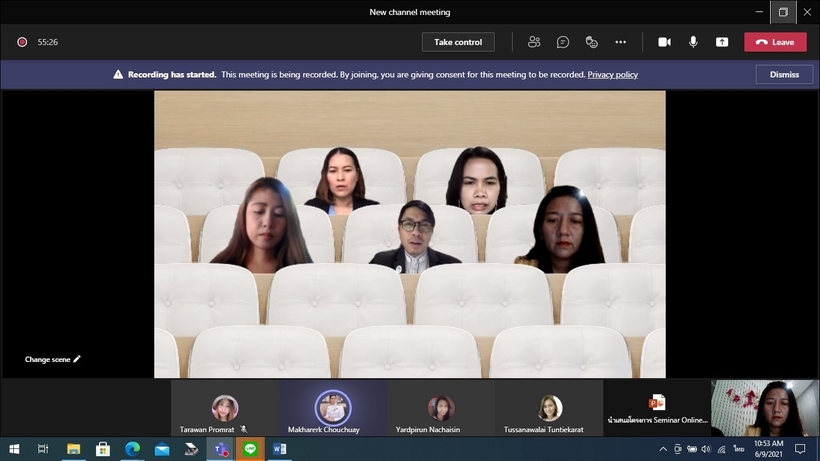The image size is (820, 461).
Task: Show participants panel icon
Action: coord(534,42)
